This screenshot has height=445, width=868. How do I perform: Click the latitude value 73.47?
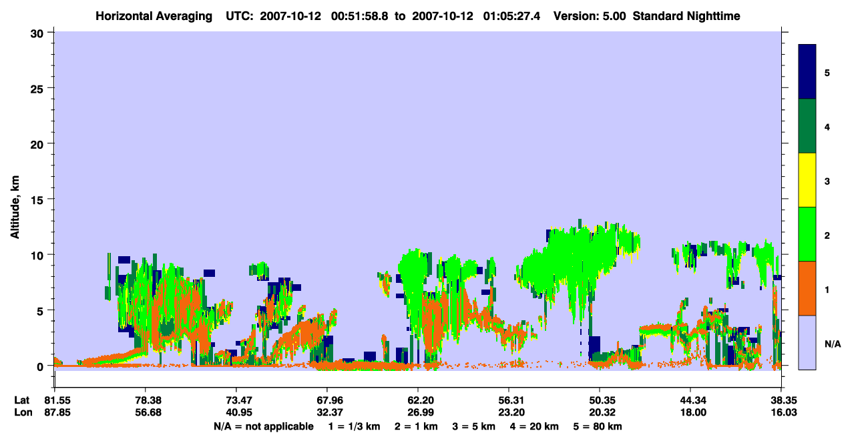point(236,400)
